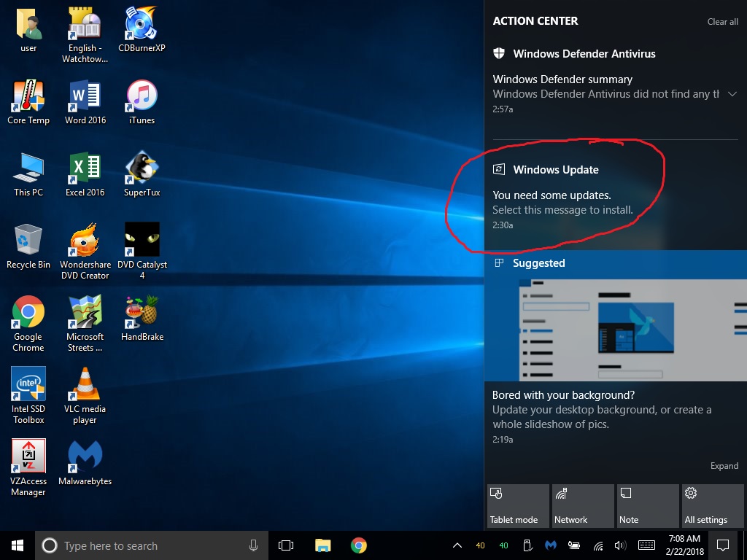Launch Excel 2016 from the desktop
The height and width of the screenshot is (560, 747).
coord(85,174)
